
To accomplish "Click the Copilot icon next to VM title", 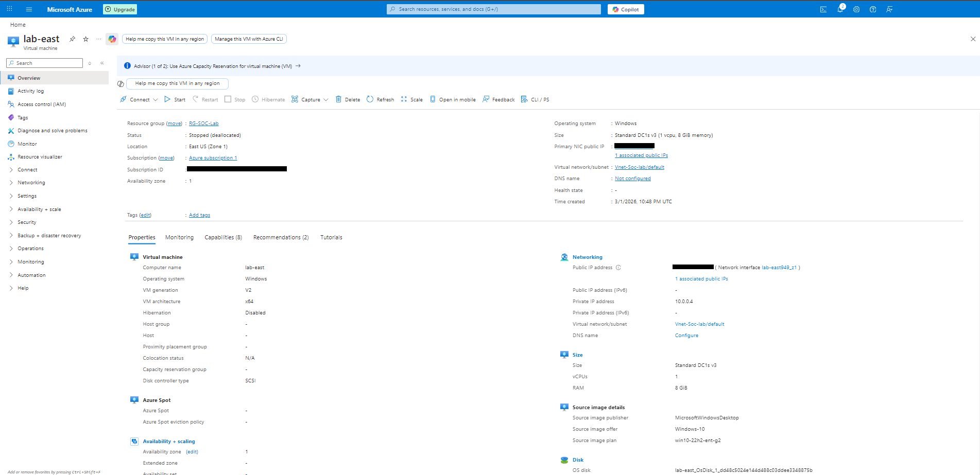I will [112, 39].
